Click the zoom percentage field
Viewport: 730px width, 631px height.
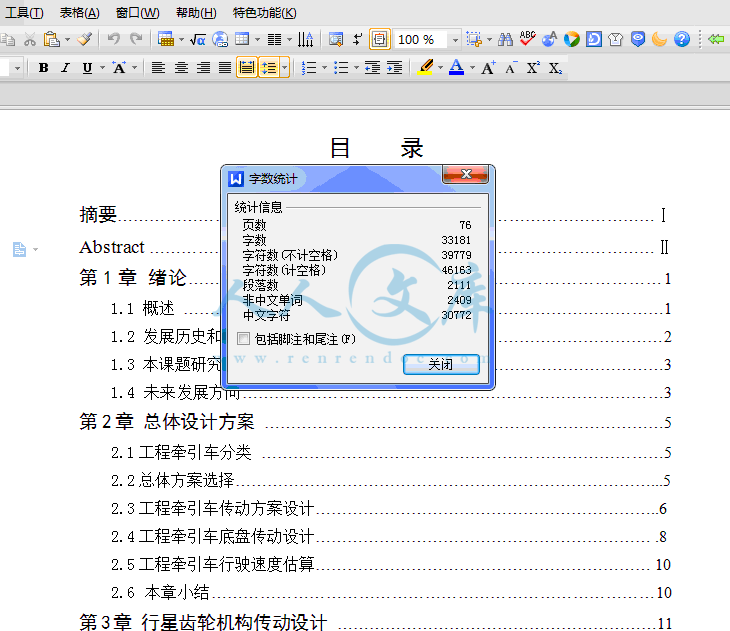click(420, 40)
